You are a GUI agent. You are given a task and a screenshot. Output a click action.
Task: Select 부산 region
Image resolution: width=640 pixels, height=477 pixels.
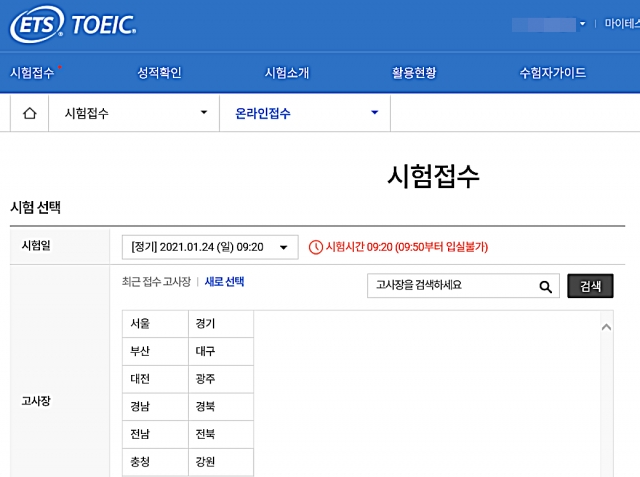click(155, 351)
